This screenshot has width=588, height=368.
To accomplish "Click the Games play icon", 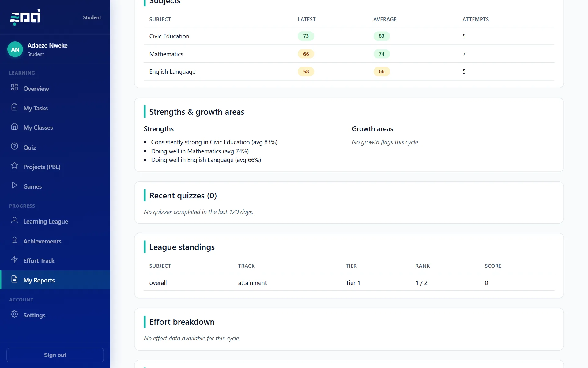I will point(14,185).
